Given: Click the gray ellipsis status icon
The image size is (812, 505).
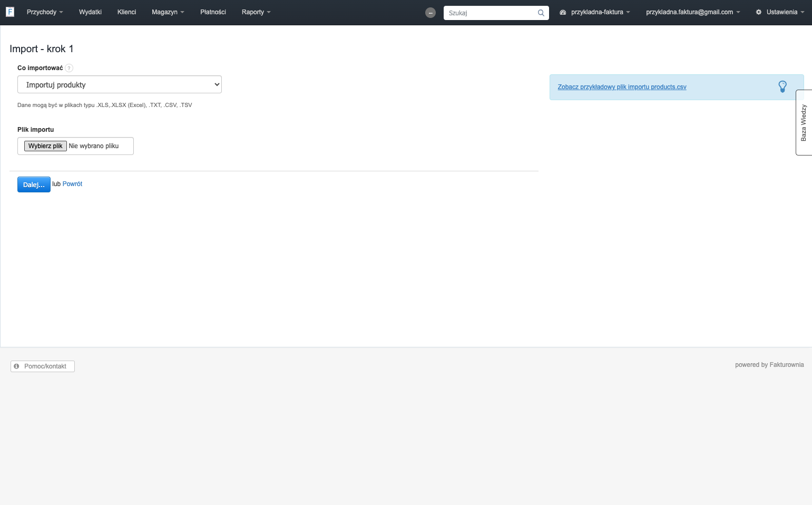Looking at the screenshot, I should [431, 13].
